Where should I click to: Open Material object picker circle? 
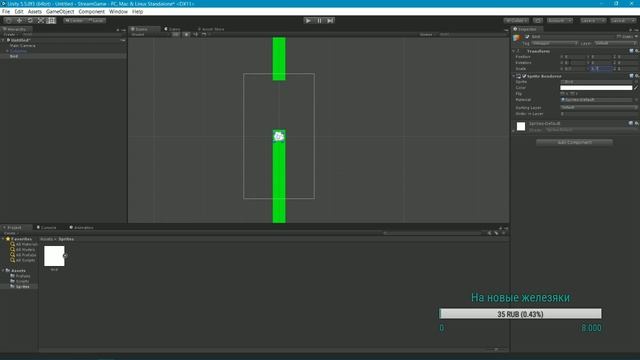[636, 100]
